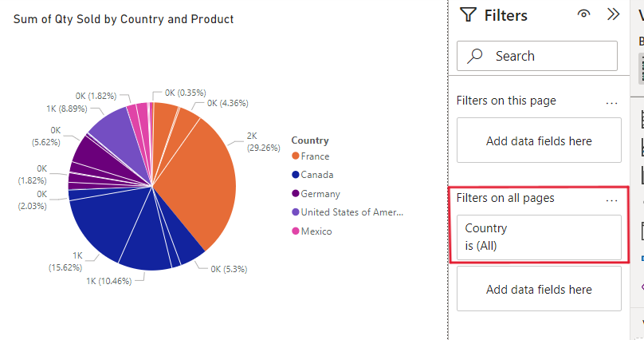Open more options for Filters on all pages
This screenshot has height=340, width=644.
click(612, 200)
